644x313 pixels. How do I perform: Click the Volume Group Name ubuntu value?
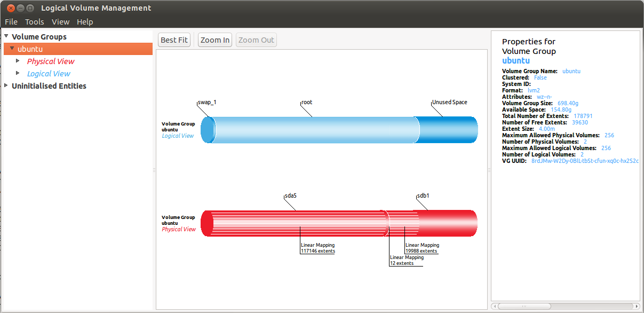click(x=571, y=71)
